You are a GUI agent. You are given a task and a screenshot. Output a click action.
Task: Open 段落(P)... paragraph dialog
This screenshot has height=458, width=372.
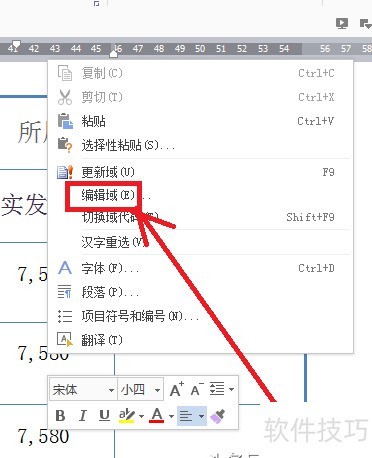click(201, 292)
